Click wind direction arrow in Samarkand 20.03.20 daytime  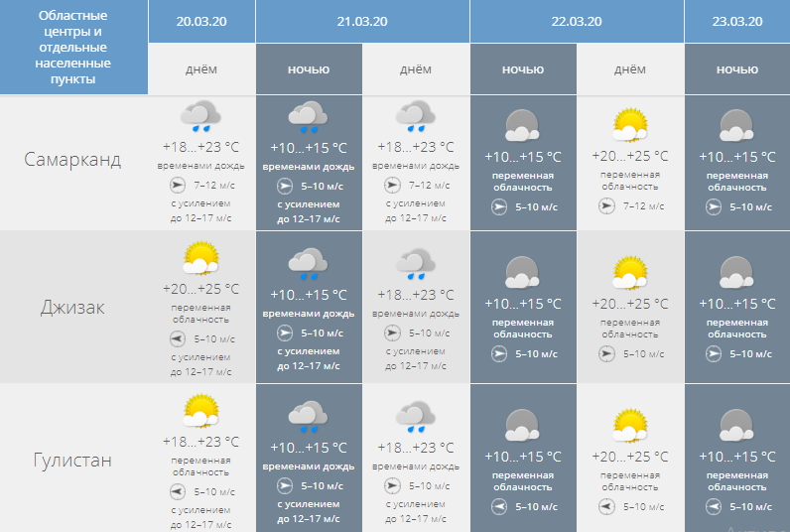178,185
